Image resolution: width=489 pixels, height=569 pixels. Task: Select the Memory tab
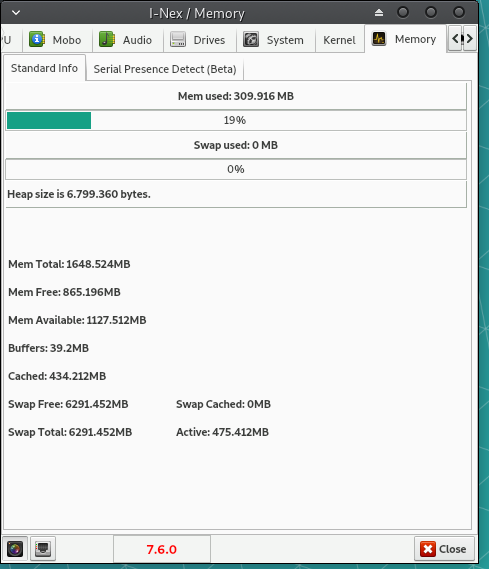click(x=405, y=39)
